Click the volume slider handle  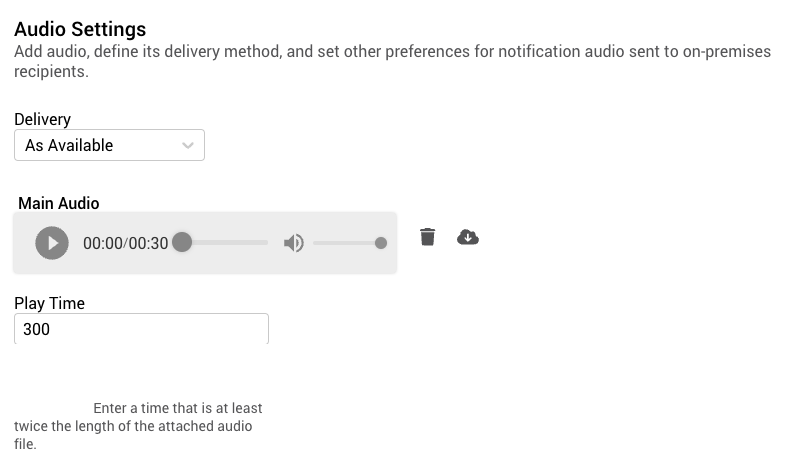(x=381, y=243)
